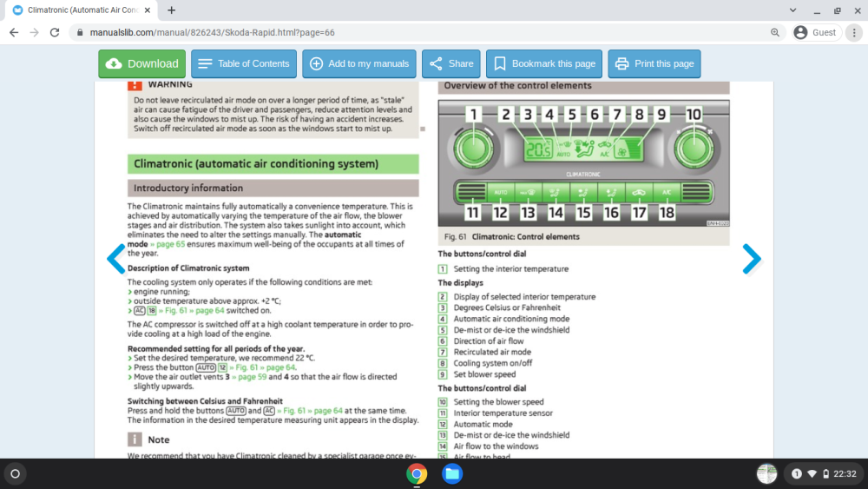Bookmark this page
Viewport: 868px width, 489px height.
pos(543,63)
